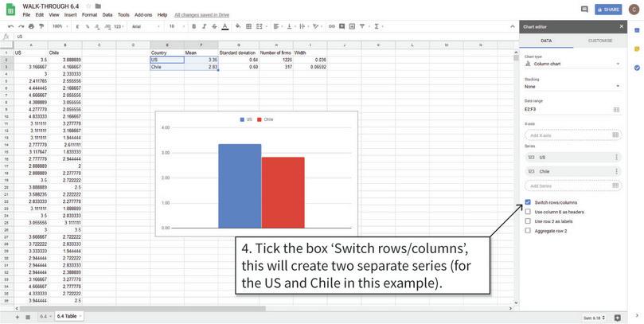Open the Chart type Column chart dropdown
The height and width of the screenshot is (324, 644).
coord(572,64)
